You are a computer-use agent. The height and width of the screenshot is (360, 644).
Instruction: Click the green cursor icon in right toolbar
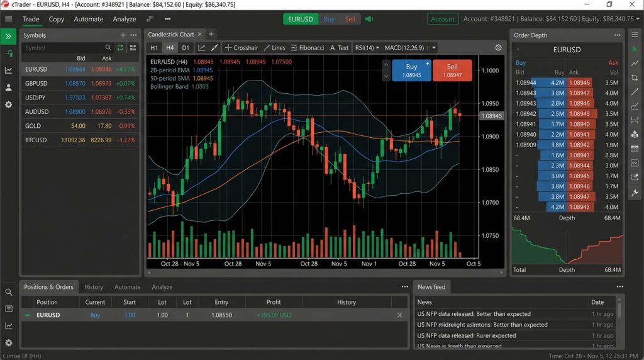pyautogui.click(x=635, y=49)
